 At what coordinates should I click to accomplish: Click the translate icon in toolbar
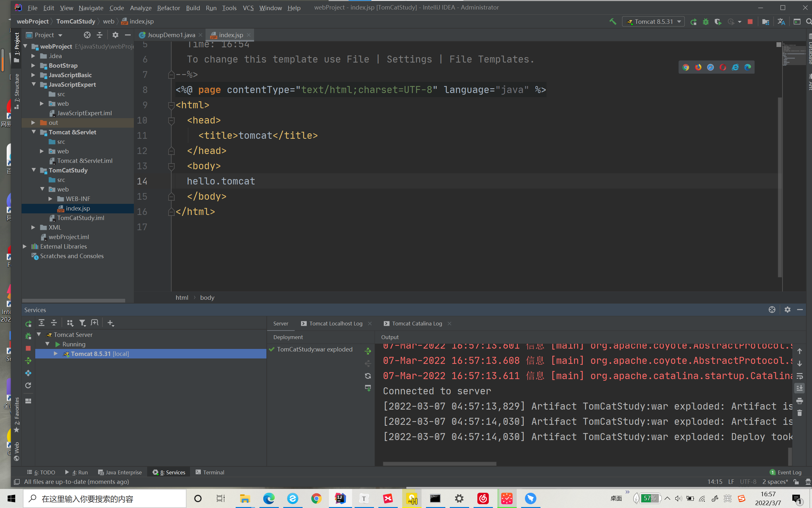pyautogui.click(x=781, y=22)
